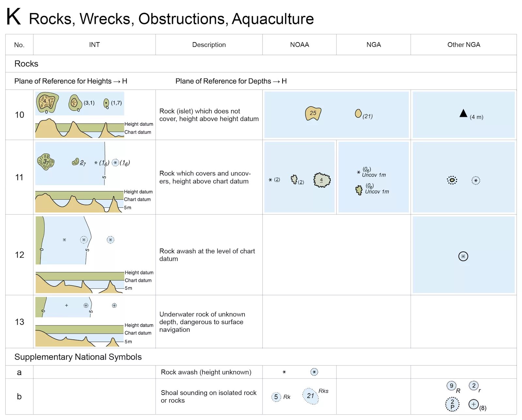The image size is (522, 420).
Task: Click the circled plus symbol labeled (8)
Action: pyautogui.click(x=473, y=404)
